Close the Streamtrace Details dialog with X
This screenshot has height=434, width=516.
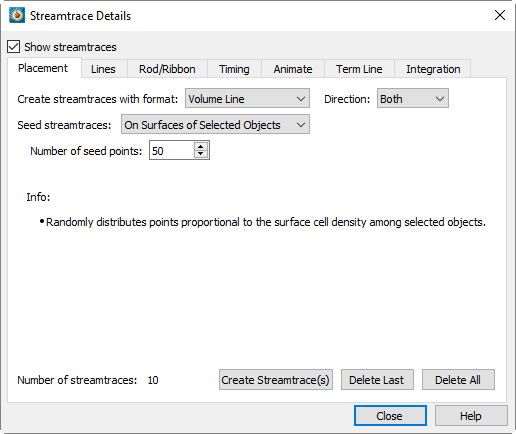(500, 15)
